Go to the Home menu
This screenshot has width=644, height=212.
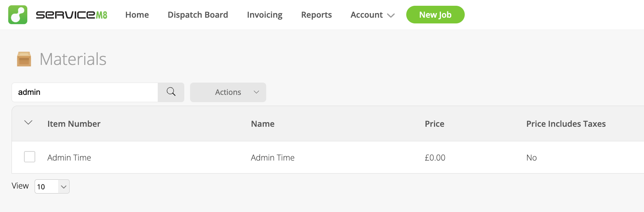click(x=137, y=15)
